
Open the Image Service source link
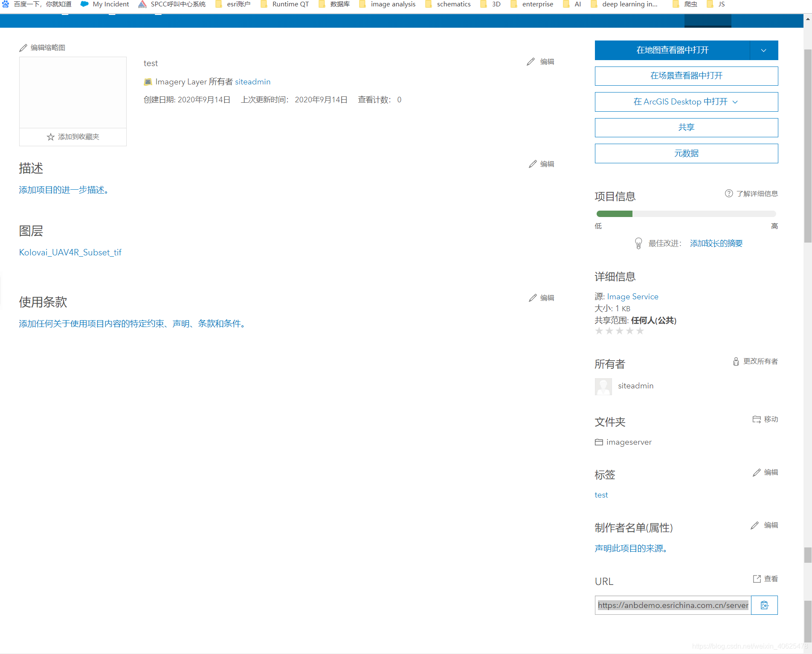633,297
